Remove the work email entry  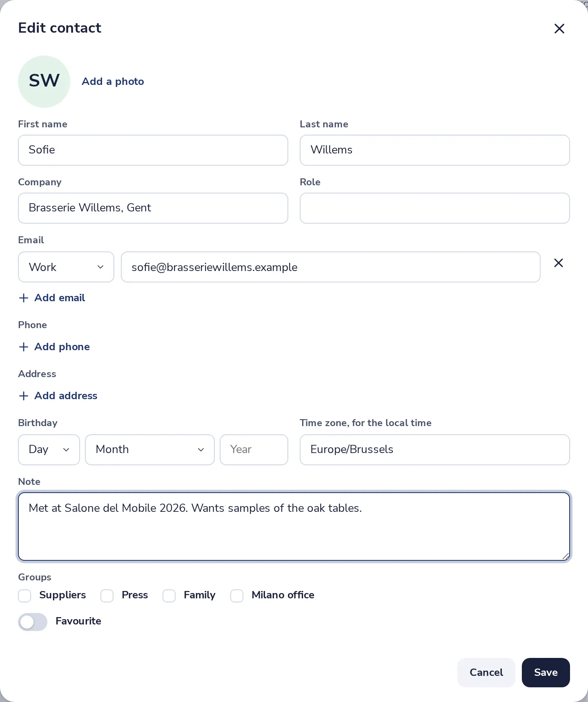[558, 263]
